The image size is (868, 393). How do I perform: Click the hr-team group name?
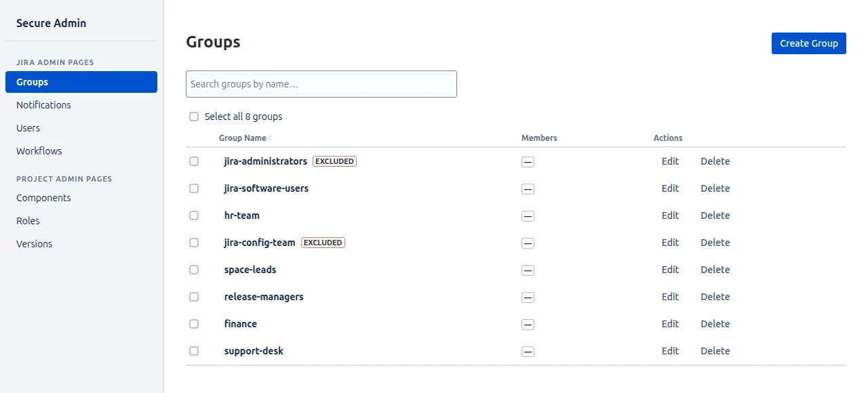tap(242, 215)
